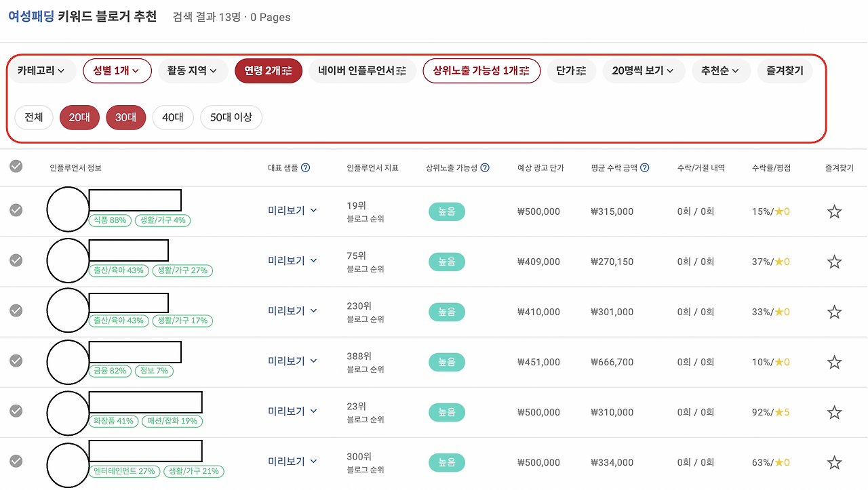
Task: Star the last visible influencer row
Action: pos(834,463)
